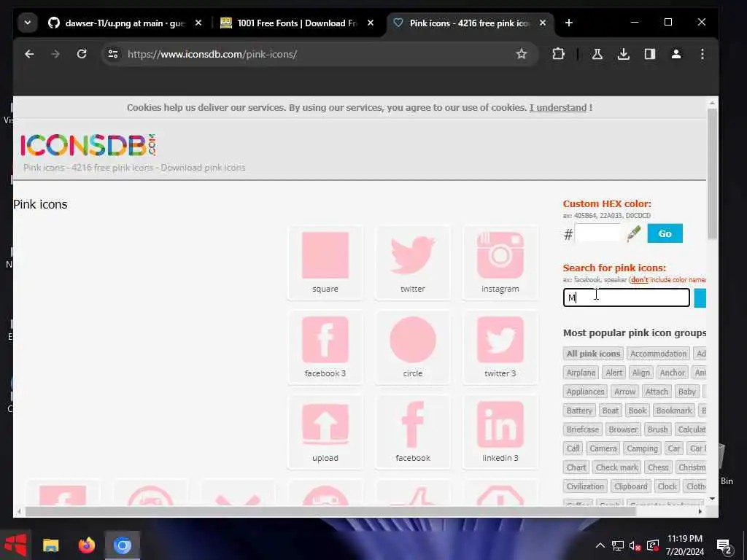Click the page horizontal scrollbar thumb
The image size is (747, 560).
[x=330, y=511]
